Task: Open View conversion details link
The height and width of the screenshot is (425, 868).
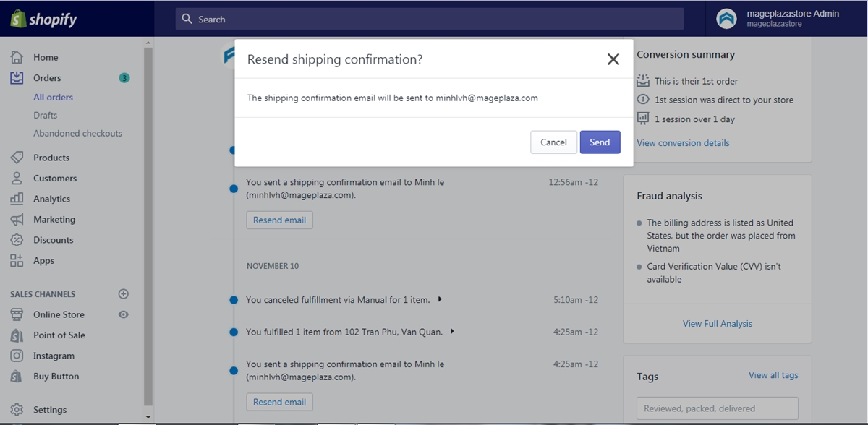Action: [x=683, y=143]
